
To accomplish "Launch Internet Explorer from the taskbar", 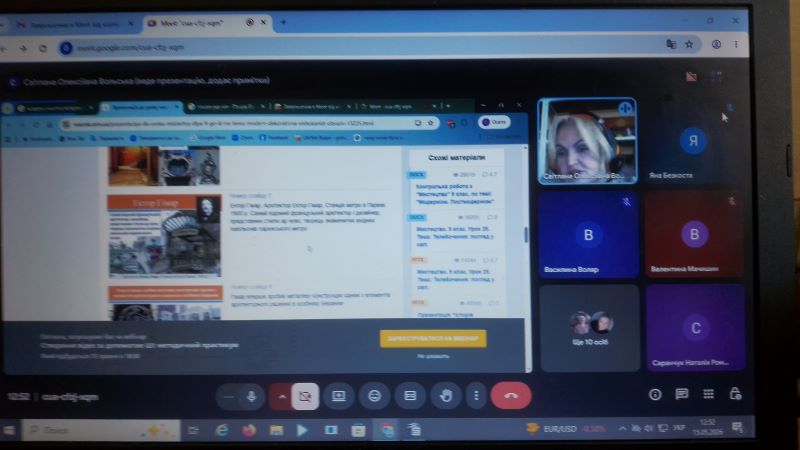I will pos(221,431).
